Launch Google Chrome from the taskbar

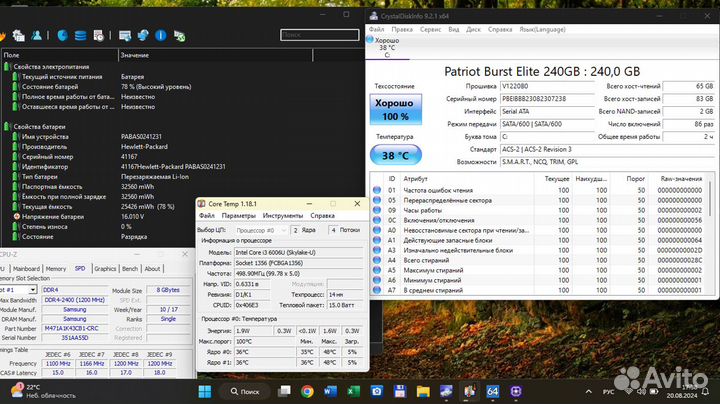tap(307, 391)
